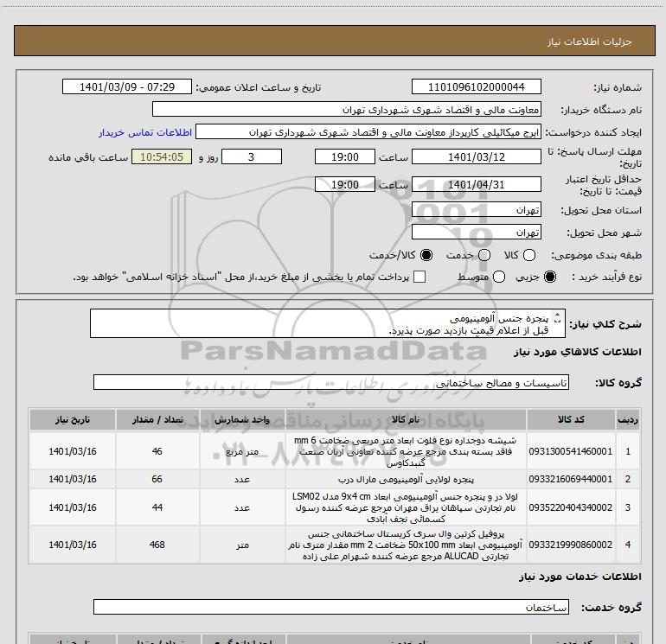Tick the اسناد خزانه اسلامی payment checkbox
Image resolution: width=666 pixels, height=644 pixels.
coord(419,277)
